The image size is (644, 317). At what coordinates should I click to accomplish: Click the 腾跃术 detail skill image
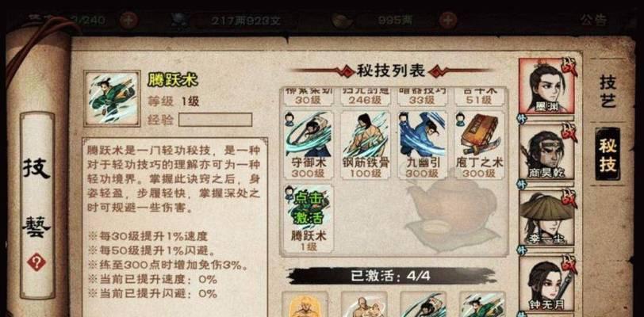click(x=112, y=98)
